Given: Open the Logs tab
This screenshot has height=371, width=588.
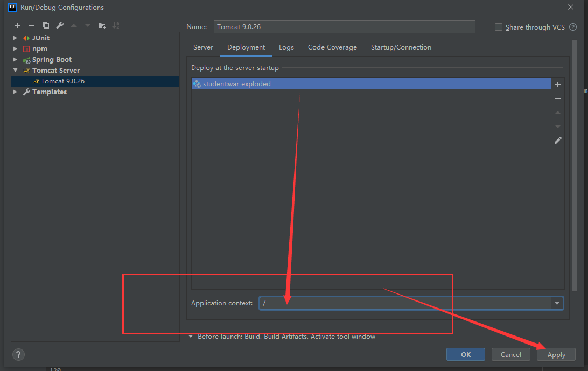Looking at the screenshot, I should coord(286,47).
